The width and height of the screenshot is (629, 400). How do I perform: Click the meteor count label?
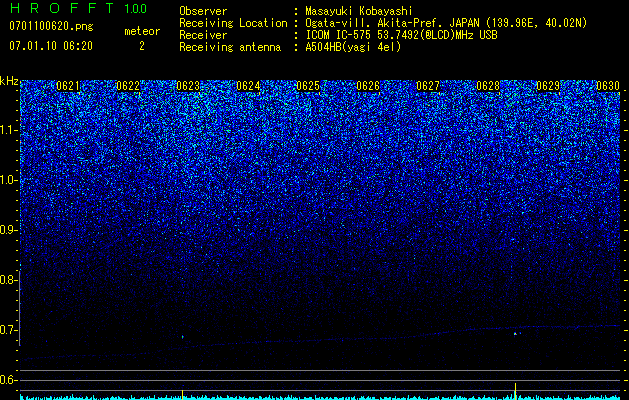pos(142,31)
